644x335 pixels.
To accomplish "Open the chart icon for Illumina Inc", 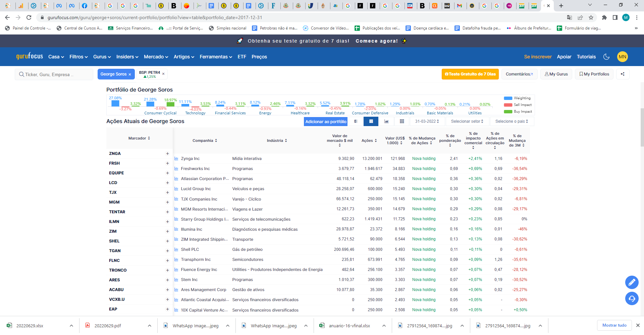I will [176, 229].
